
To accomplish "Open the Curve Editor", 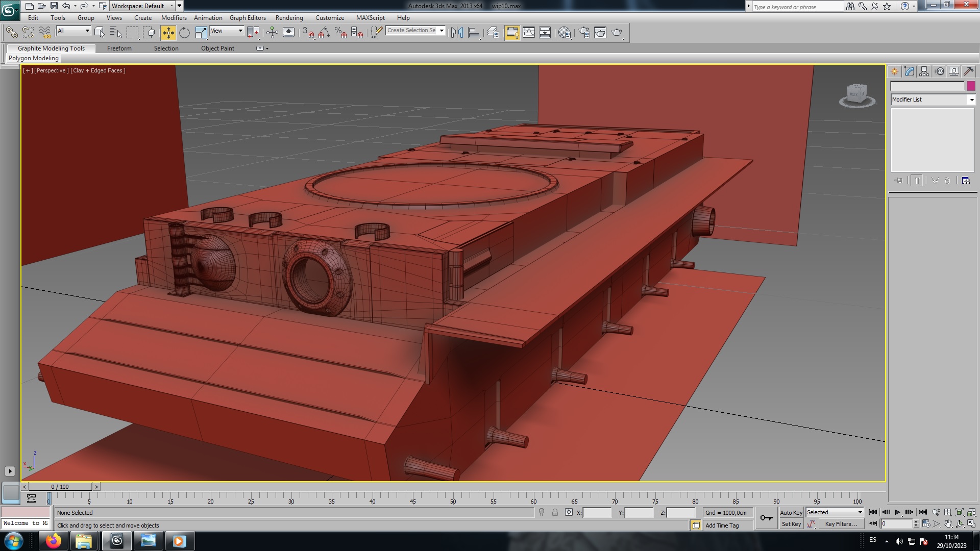I will (529, 33).
